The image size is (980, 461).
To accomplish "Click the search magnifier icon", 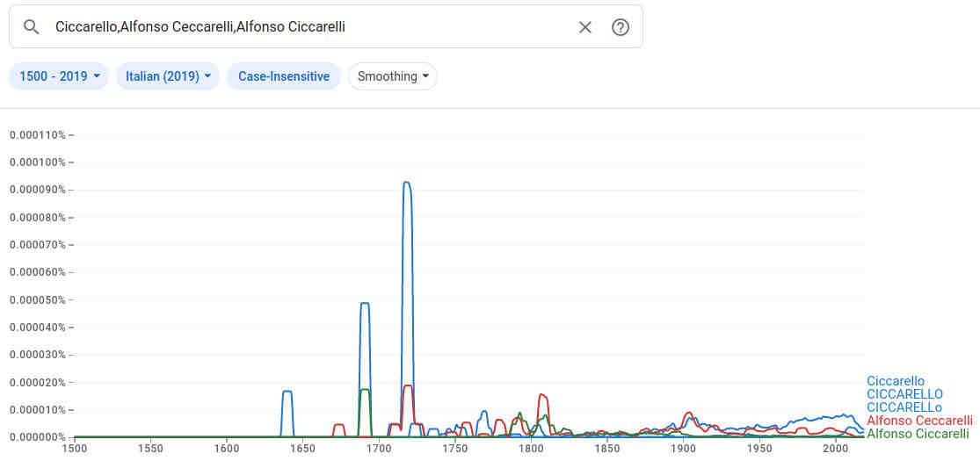I will 32,27.
